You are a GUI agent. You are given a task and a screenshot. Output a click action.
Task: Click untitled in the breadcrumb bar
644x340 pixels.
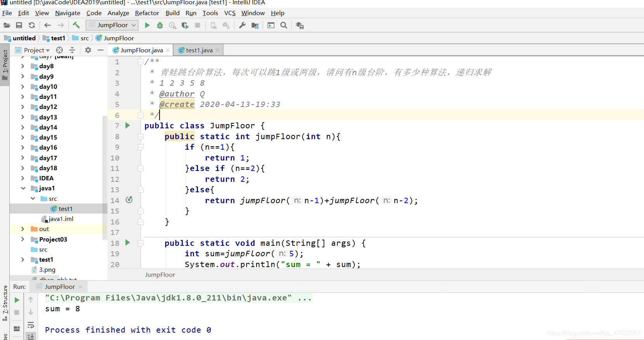[x=20, y=38]
